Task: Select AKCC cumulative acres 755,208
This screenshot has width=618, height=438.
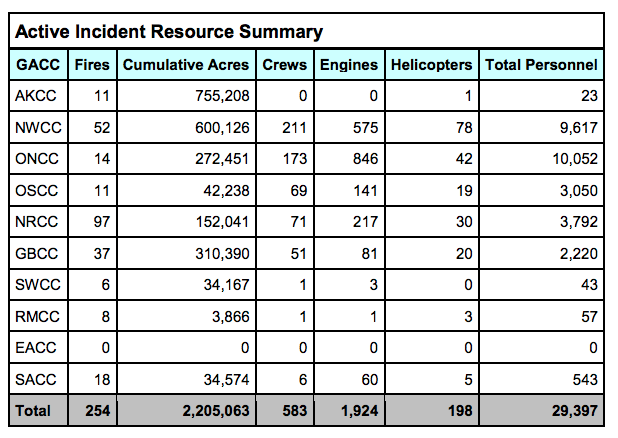Action: pyautogui.click(x=223, y=96)
